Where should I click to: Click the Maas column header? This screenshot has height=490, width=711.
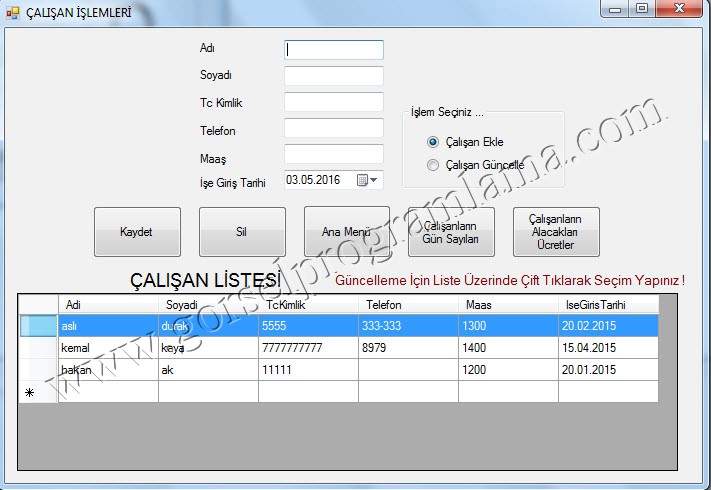click(508, 304)
